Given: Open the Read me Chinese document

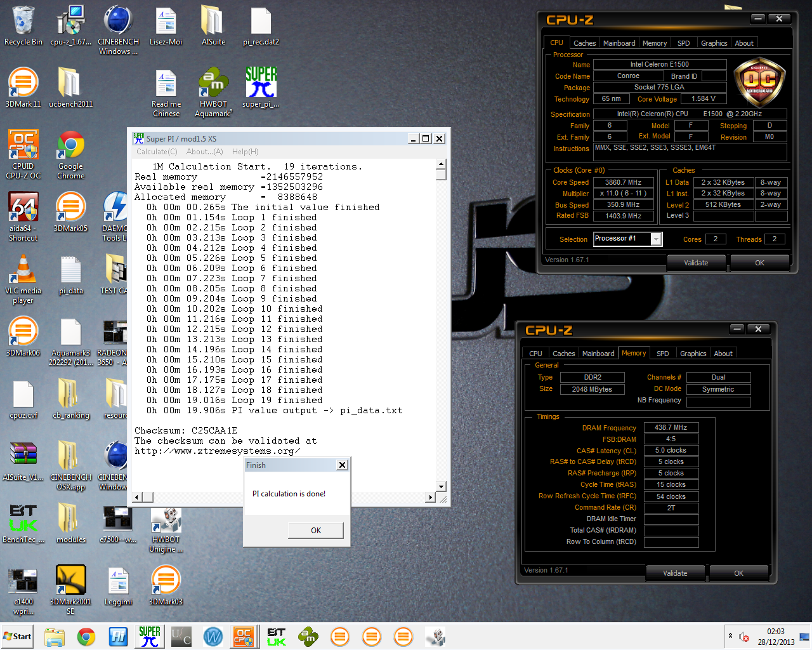Looking at the screenshot, I should pyautogui.click(x=166, y=92).
